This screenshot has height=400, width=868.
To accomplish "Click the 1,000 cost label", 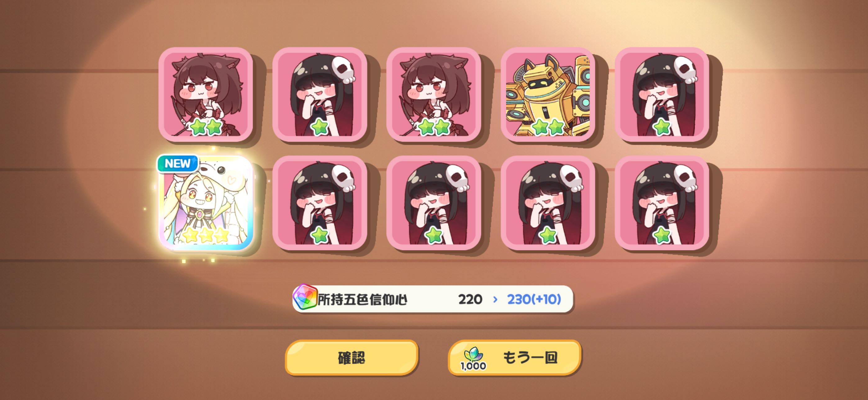I will click(473, 366).
